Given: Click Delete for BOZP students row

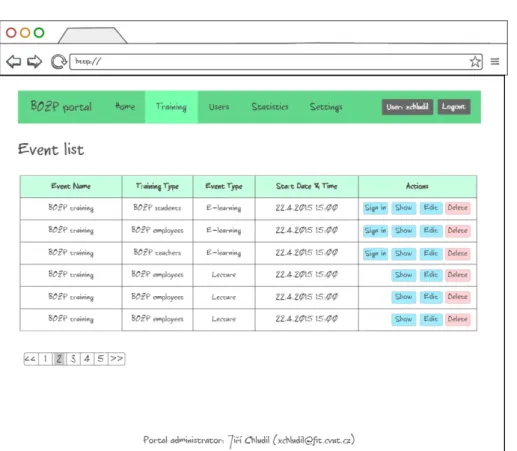Looking at the screenshot, I should coord(458,208).
